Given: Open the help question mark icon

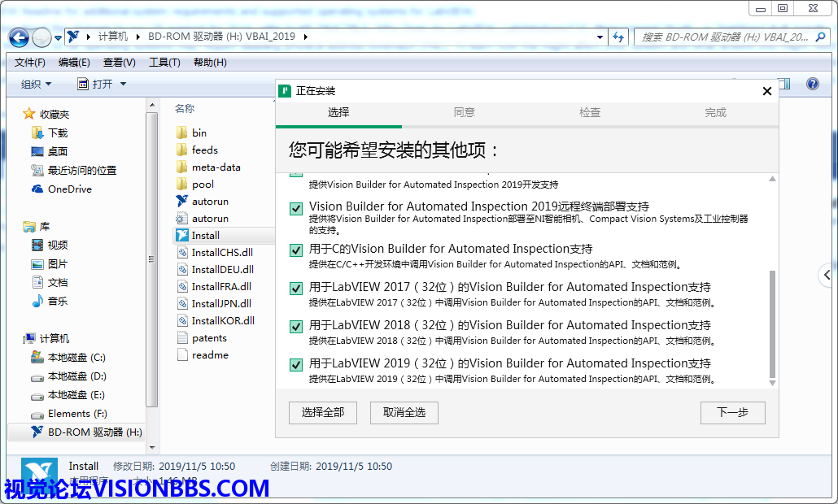Looking at the screenshot, I should coord(812,84).
